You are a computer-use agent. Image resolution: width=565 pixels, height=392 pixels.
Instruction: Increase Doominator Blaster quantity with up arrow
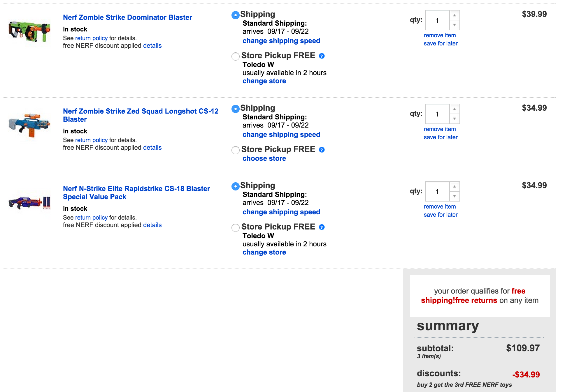[455, 15]
